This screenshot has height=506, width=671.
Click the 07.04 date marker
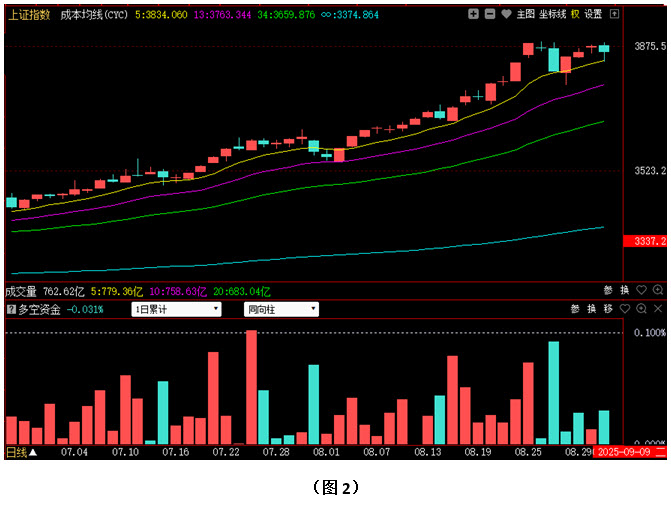pyautogui.click(x=74, y=452)
